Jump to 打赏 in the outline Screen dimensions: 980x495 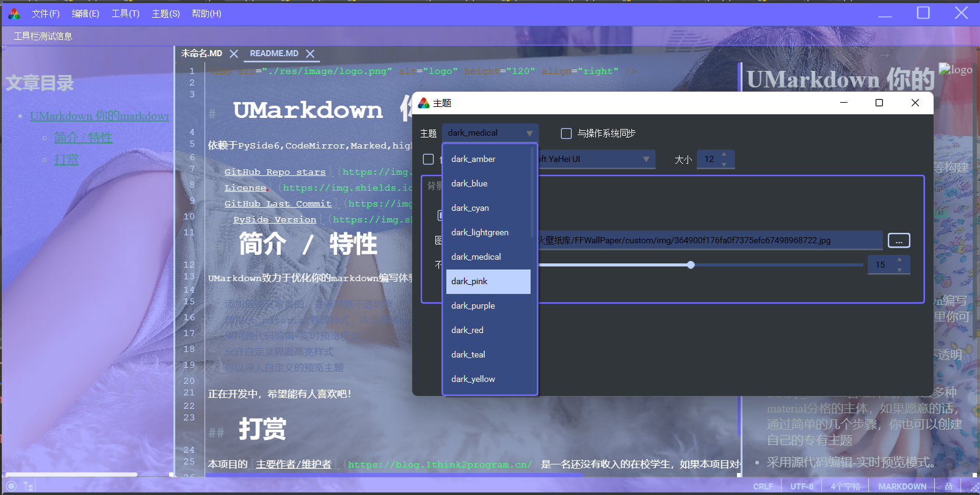[67, 159]
